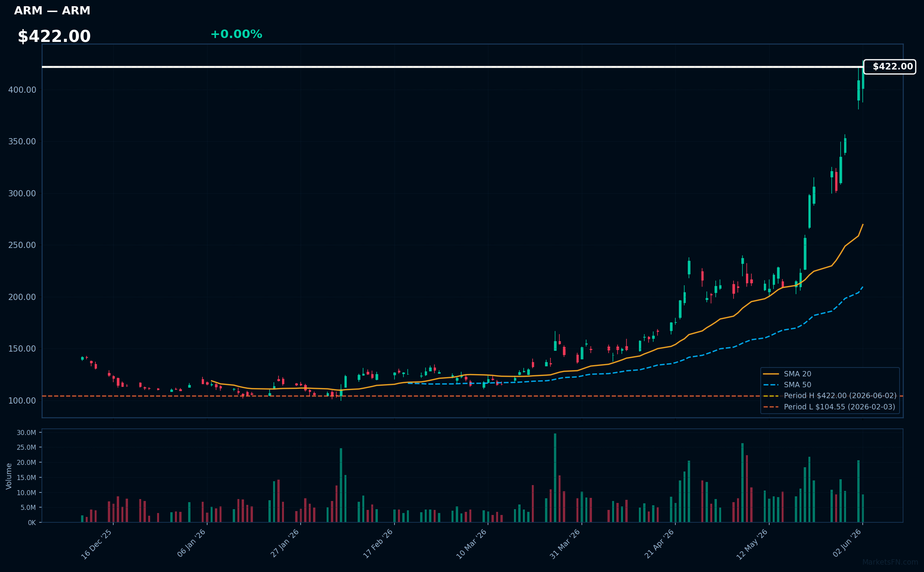Select the "17 Feb '26" date label
This screenshot has width=924, height=572.
pos(378,544)
